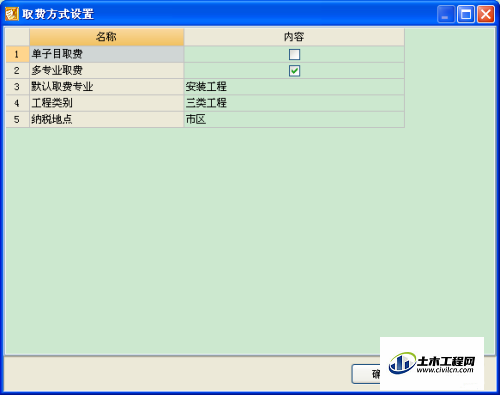Select the 多专业取费 name cell
The image size is (500, 395).
coord(107,70)
